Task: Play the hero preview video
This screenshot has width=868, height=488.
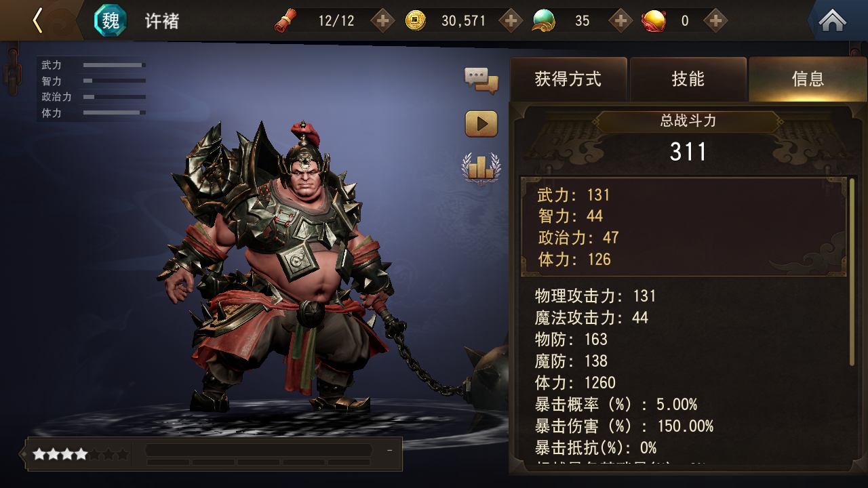Action: tap(481, 124)
